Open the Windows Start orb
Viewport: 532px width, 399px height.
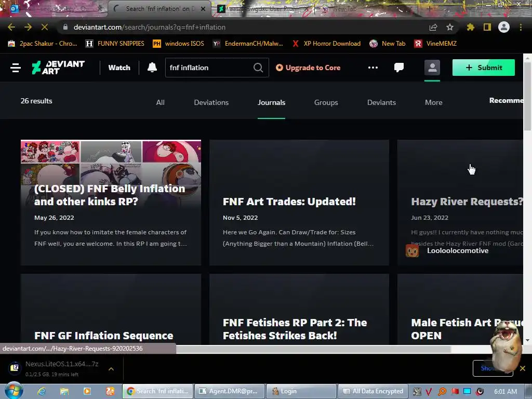point(14,391)
